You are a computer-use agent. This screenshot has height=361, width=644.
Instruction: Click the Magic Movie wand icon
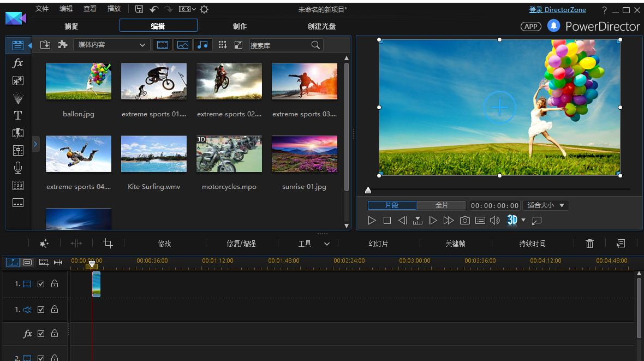(44, 244)
